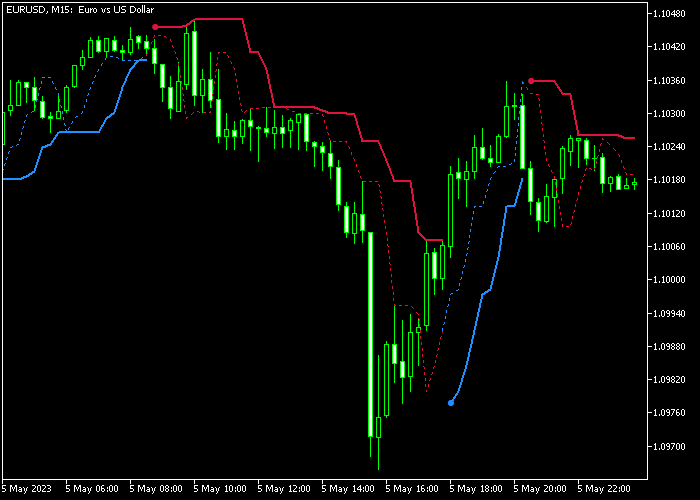This screenshot has height=500, width=700.
Task: Click the red dot starting the 20:00 downtrend line
Action: [531, 81]
